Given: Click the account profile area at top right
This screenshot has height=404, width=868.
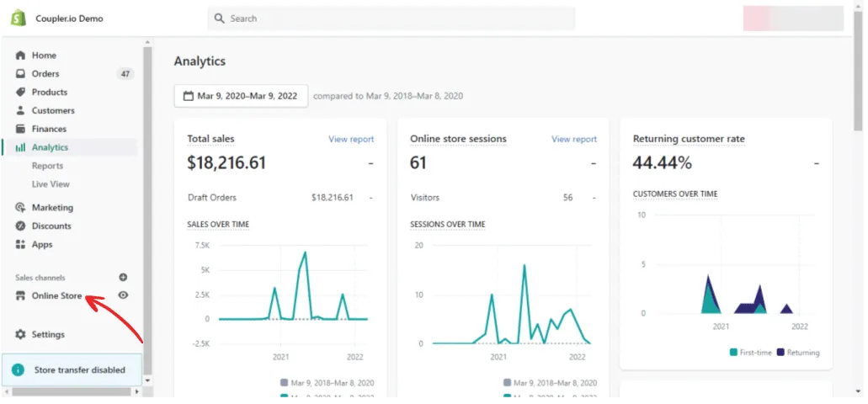Looking at the screenshot, I should point(793,19).
